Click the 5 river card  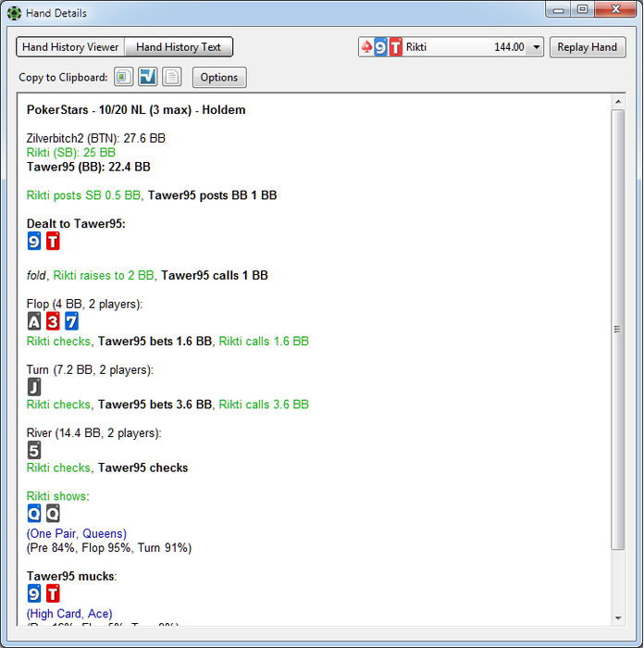pyautogui.click(x=34, y=450)
